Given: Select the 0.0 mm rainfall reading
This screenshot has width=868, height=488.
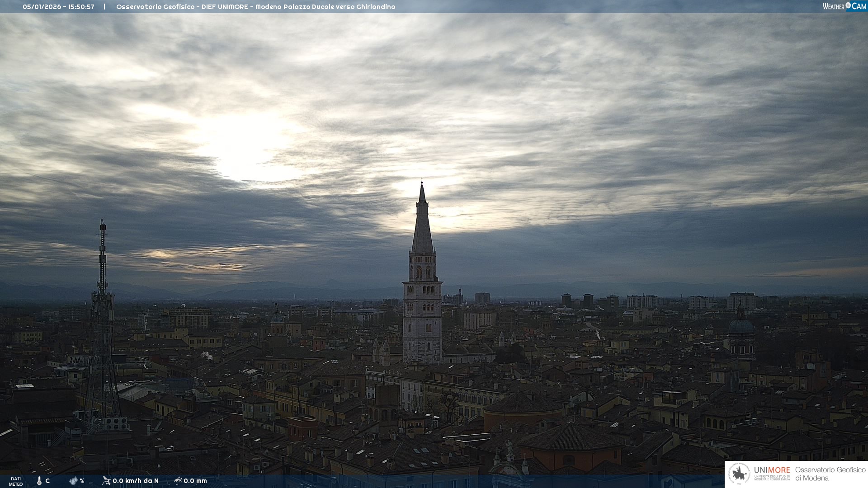Looking at the screenshot, I should click(195, 481).
